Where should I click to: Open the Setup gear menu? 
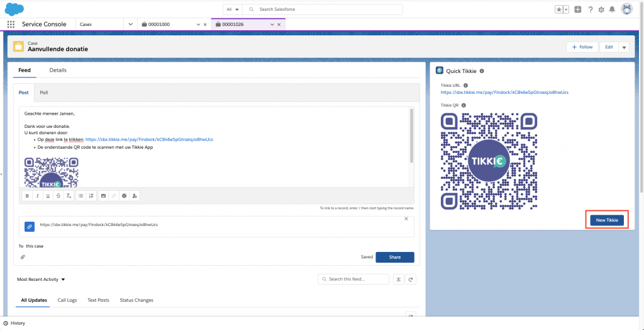point(601,9)
